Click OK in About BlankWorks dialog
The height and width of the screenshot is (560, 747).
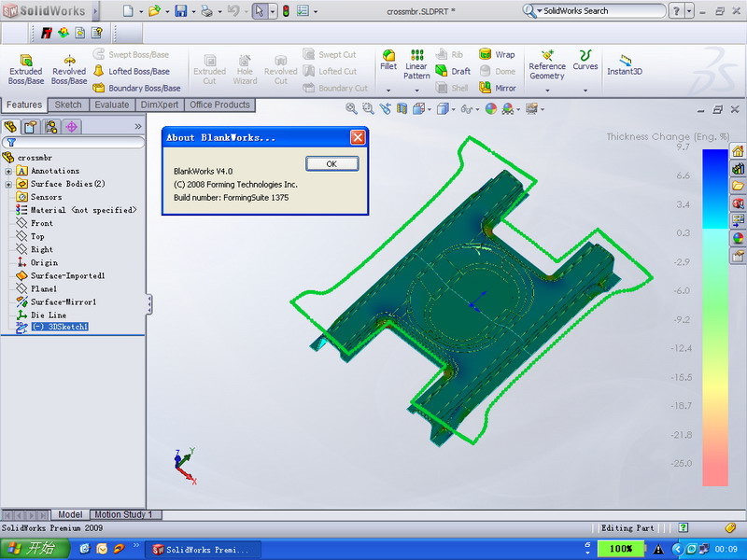pyautogui.click(x=332, y=164)
